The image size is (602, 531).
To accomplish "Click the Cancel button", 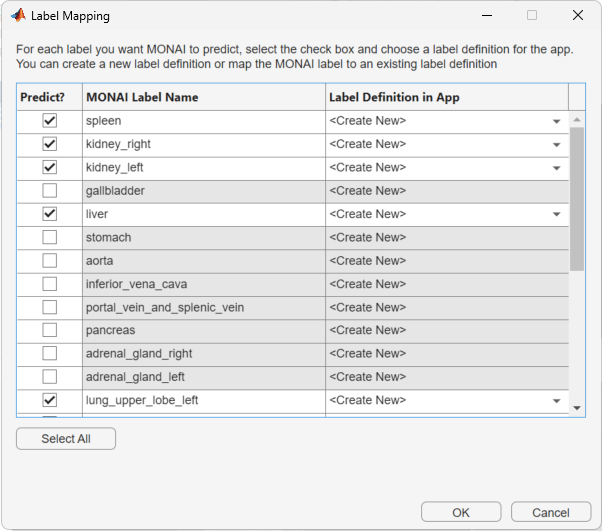I will 551,512.
